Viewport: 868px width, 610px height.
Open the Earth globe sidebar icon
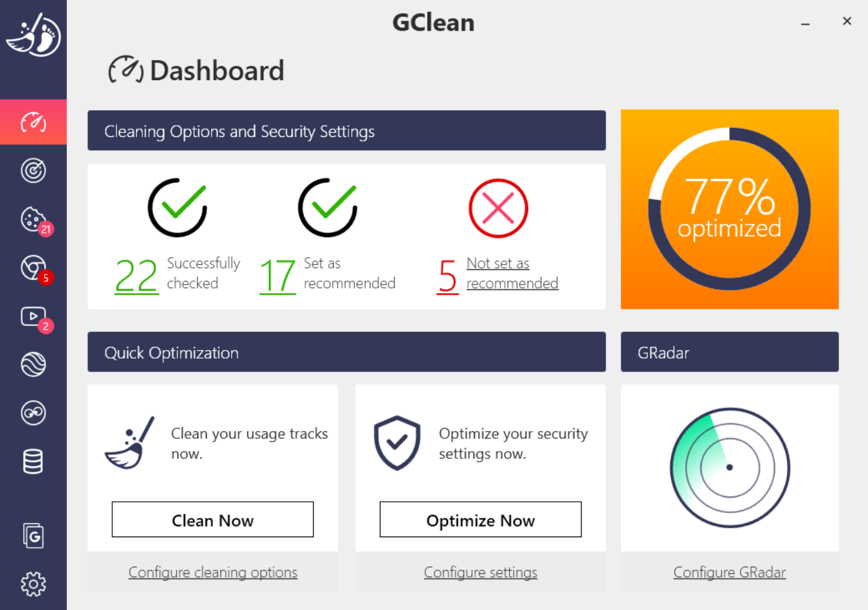coord(33,365)
